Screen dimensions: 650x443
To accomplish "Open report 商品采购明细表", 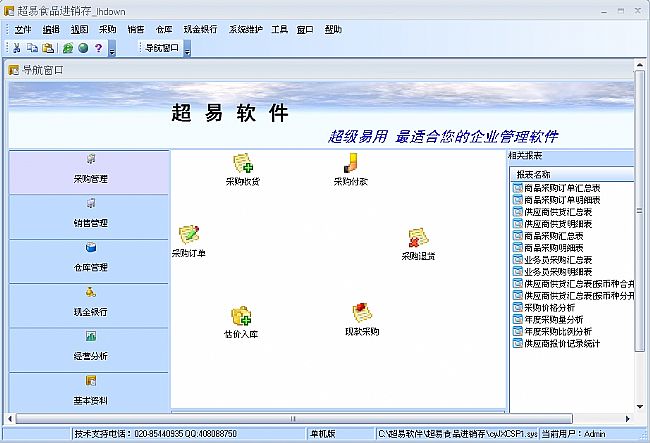I will 548,248.
